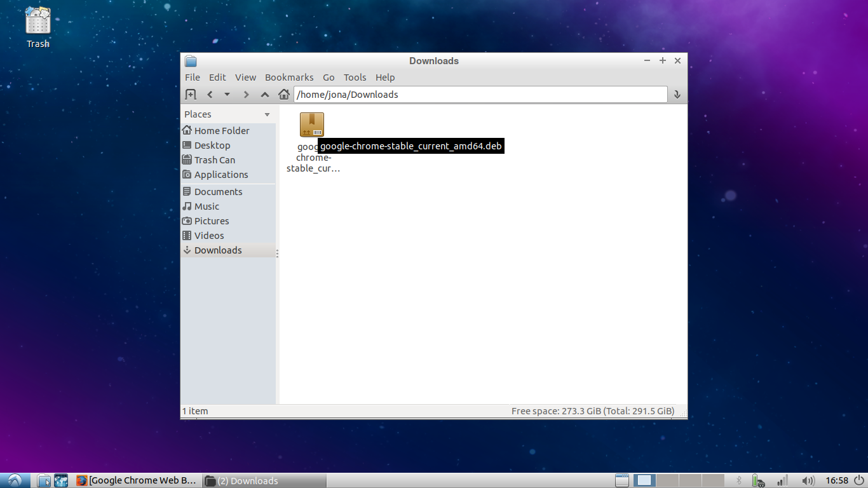Open the Edit menu
Screen dimensions: 868x488
click(x=217, y=77)
